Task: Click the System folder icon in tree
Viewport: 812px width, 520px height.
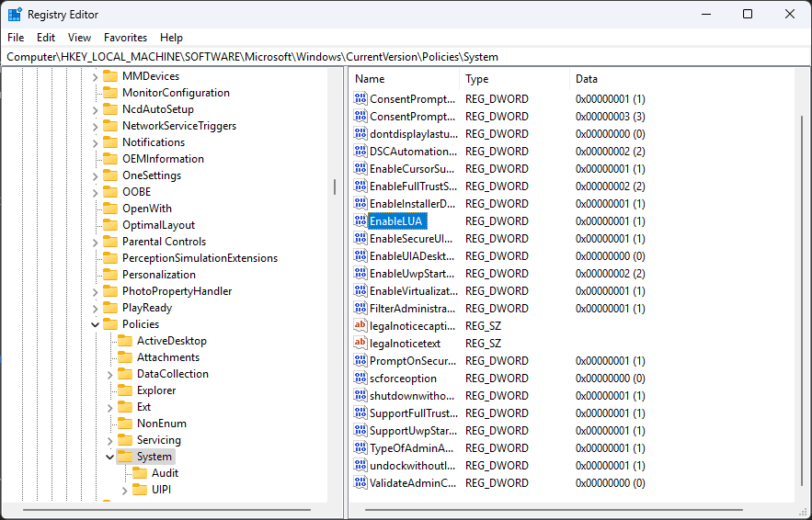Action: [125, 457]
